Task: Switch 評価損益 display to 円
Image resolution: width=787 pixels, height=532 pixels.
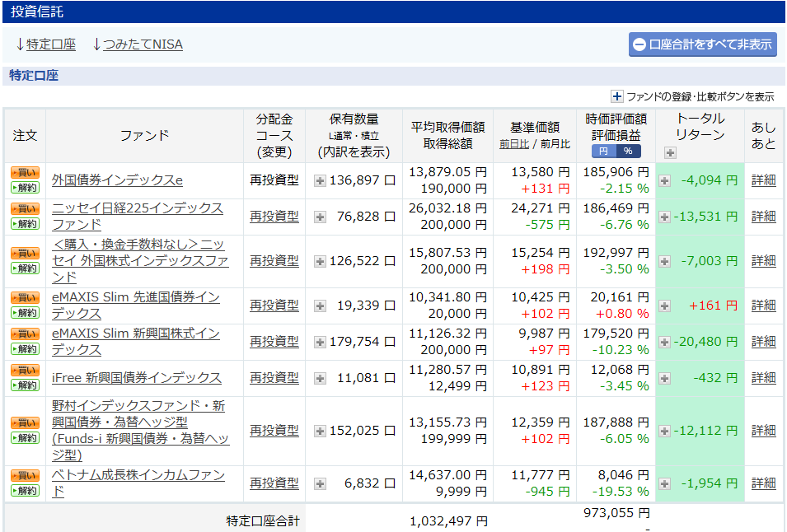Action: (x=604, y=151)
